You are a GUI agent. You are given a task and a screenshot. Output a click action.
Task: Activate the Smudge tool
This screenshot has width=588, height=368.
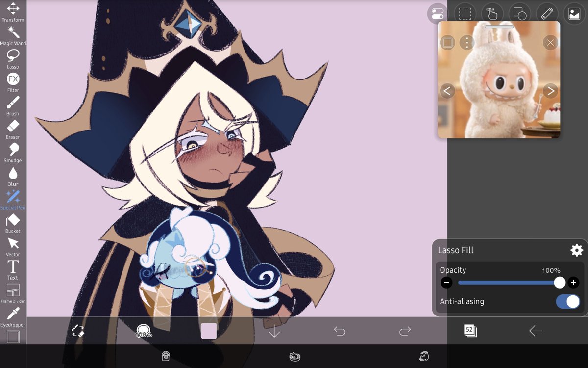(13, 153)
